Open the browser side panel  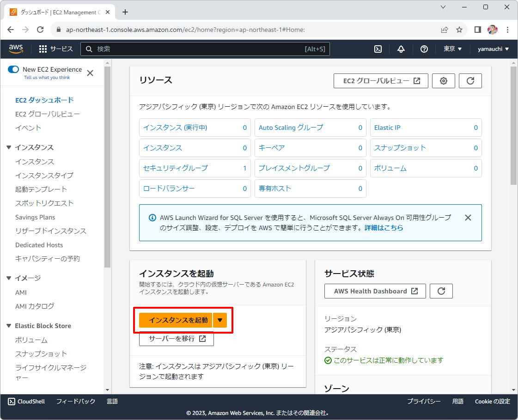[x=478, y=30]
